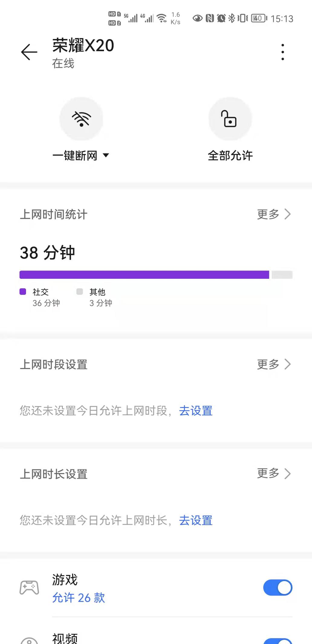
Task: Tap the game controller icon
Action: click(x=29, y=588)
